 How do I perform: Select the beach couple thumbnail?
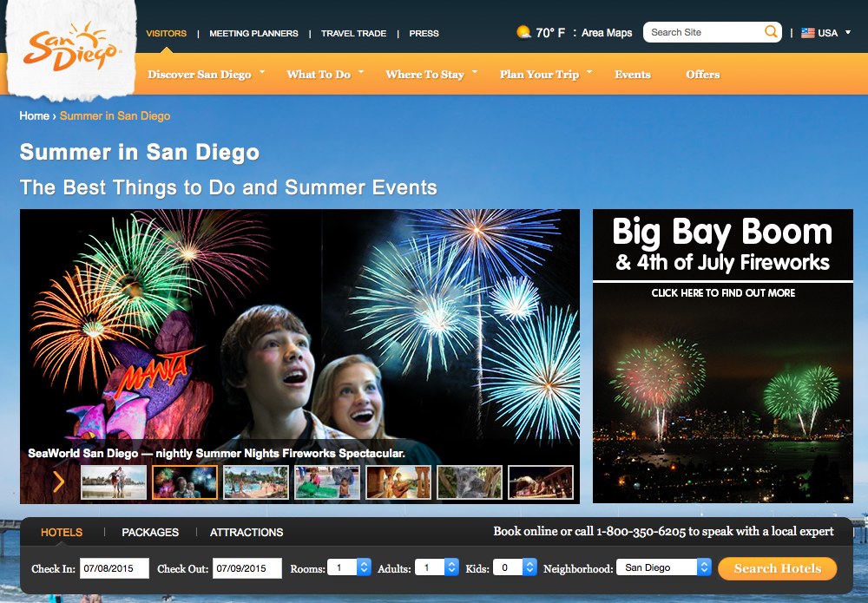pos(114,482)
